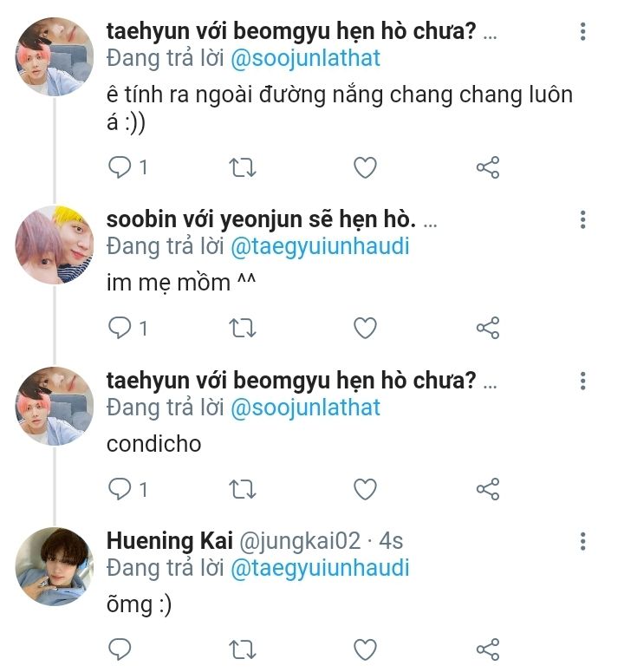This screenshot has width=624, height=672.
Task: Open Huening Kai's profile picture
Action: tap(55, 567)
